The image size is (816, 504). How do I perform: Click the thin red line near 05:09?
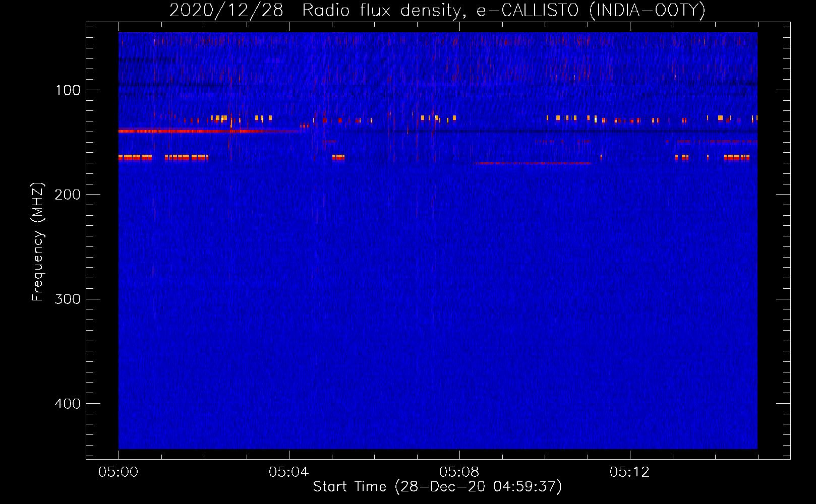pyautogui.click(x=533, y=163)
